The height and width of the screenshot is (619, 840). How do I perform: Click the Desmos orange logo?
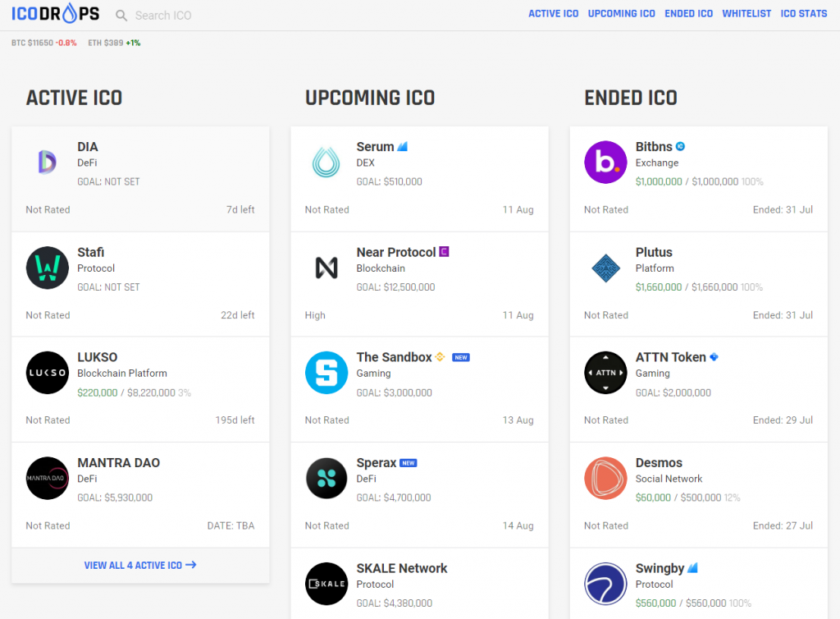605,479
